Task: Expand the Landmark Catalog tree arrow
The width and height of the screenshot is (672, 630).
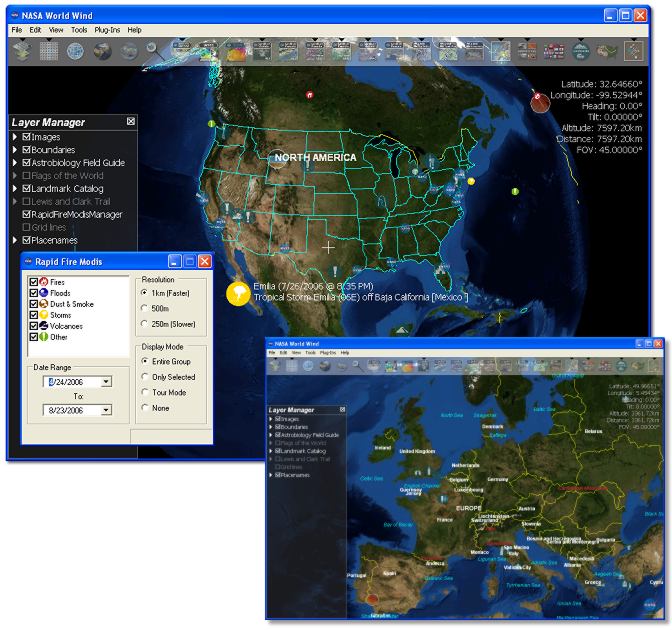Action: pyautogui.click(x=15, y=189)
